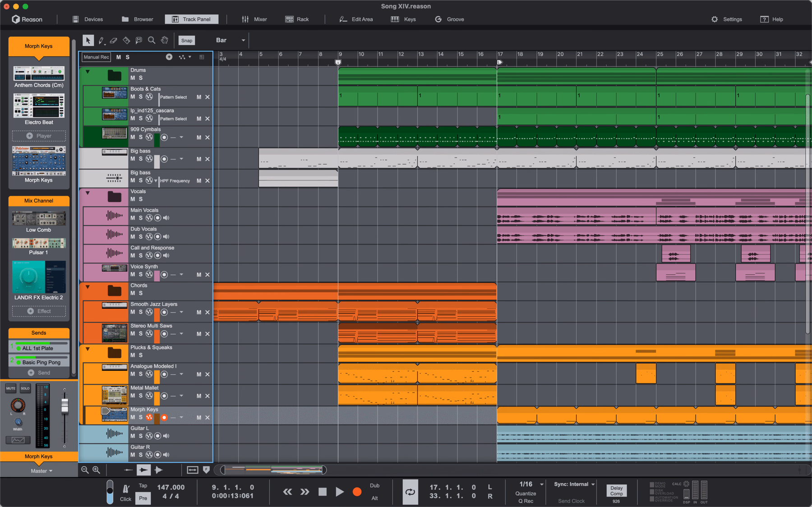Open Settings
812x507 pixels.
pyautogui.click(x=727, y=19)
